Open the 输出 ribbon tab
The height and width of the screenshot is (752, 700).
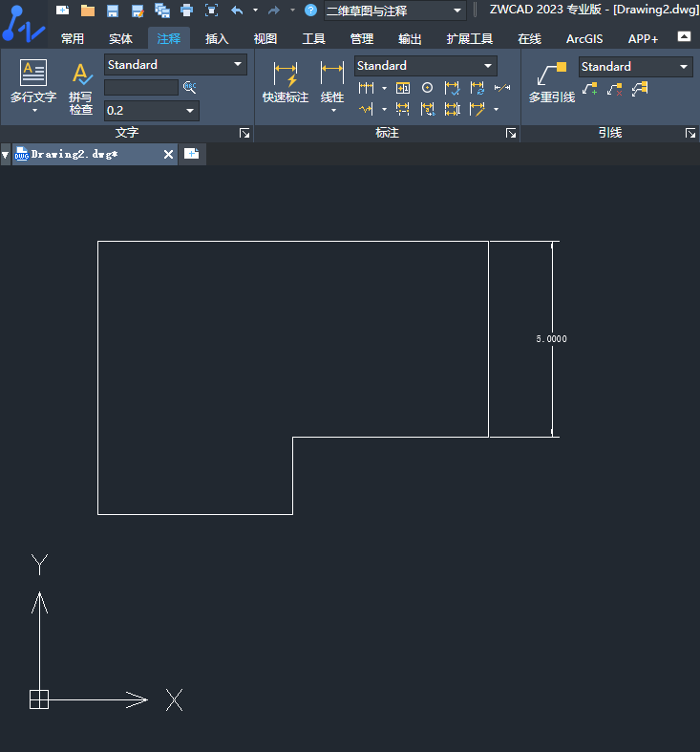coord(410,39)
